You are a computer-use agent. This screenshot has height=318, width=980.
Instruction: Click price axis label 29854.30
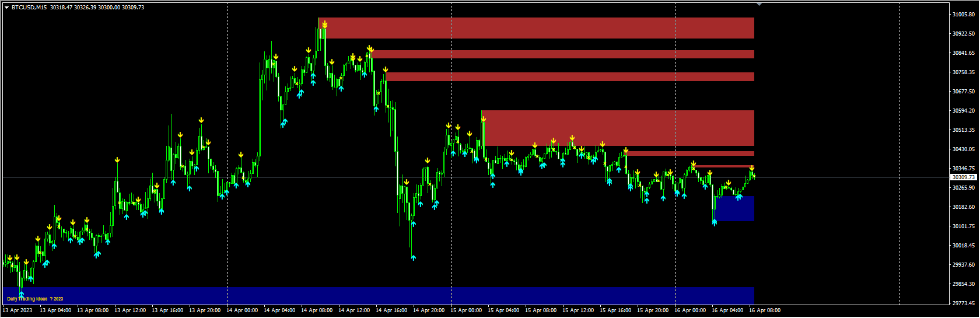[964, 284]
